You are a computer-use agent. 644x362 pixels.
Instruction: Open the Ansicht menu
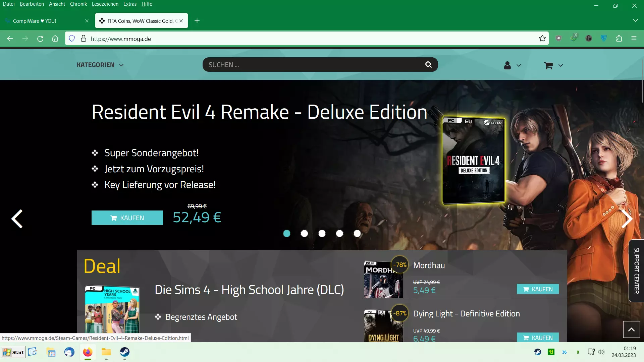(x=57, y=4)
